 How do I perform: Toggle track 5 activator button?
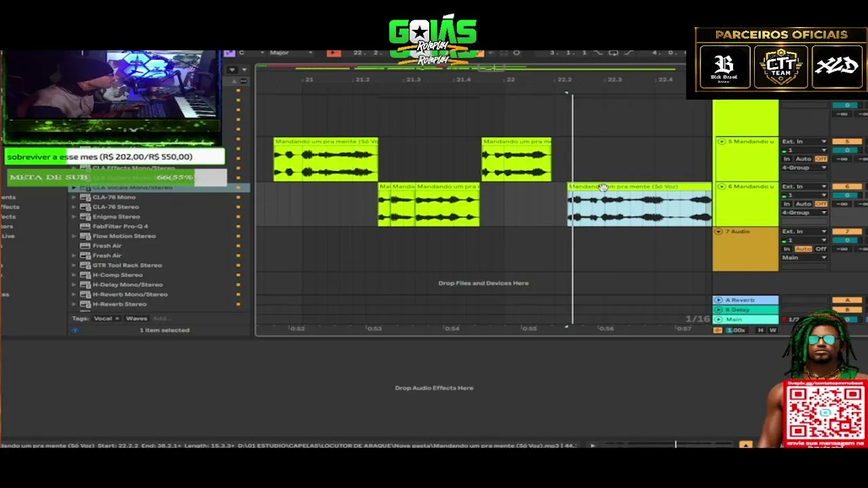coord(846,142)
